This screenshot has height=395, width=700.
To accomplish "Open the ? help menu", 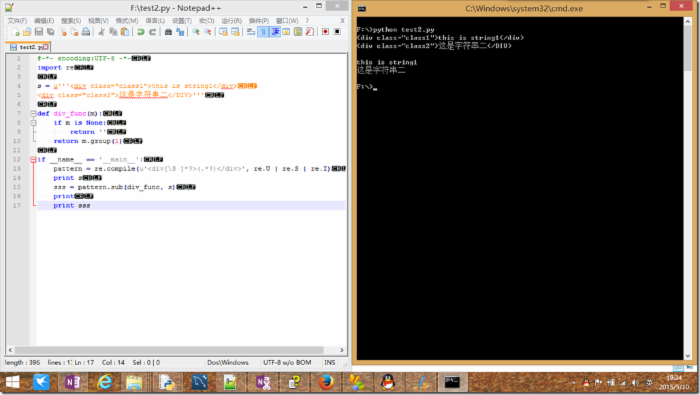I will click(307, 21).
